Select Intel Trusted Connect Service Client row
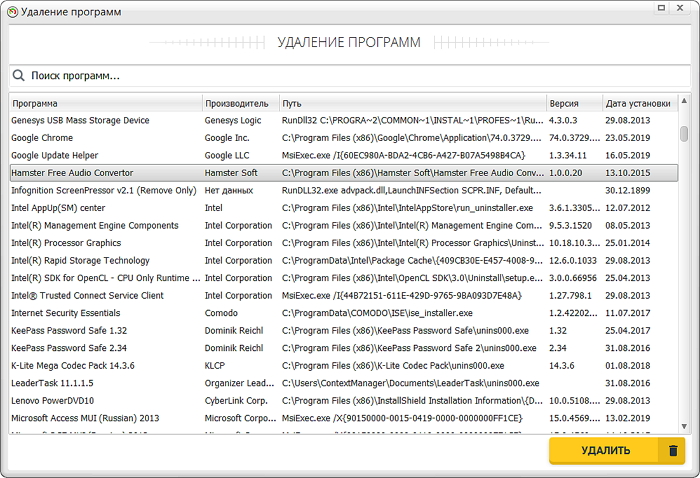 click(344, 295)
